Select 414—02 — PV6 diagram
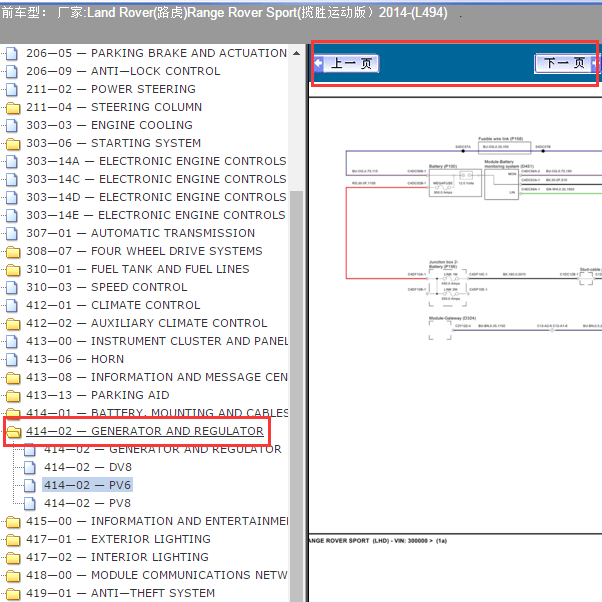The width and height of the screenshot is (602, 602). (87, 485)
